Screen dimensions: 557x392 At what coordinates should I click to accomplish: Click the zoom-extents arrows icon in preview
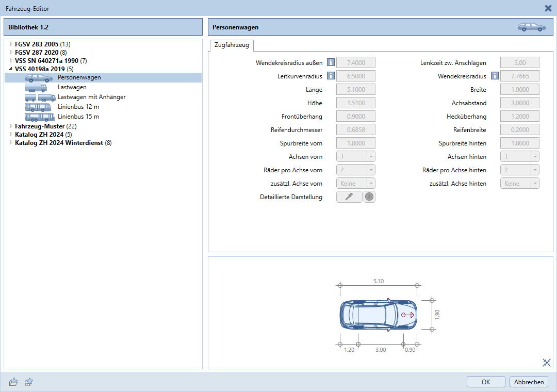pos(547,363)
